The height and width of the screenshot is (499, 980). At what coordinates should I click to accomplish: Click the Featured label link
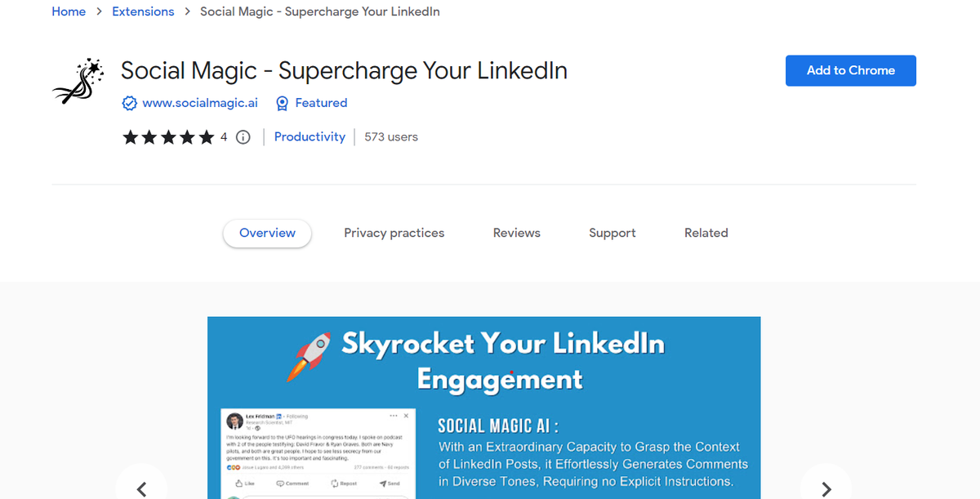[x=321, y=103]
